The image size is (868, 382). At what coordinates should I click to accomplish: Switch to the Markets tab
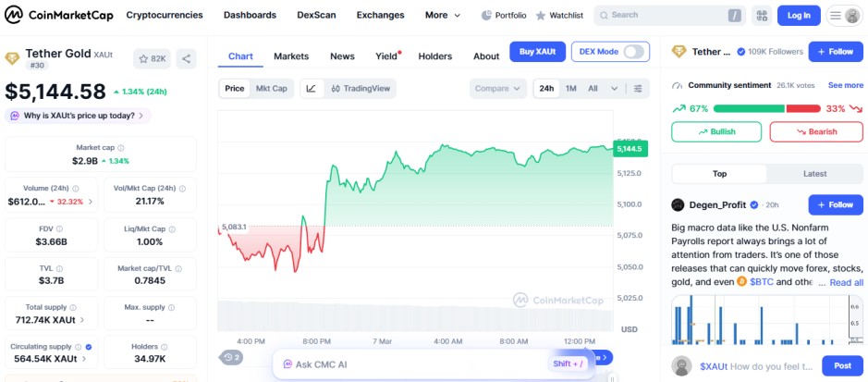pyautogui.click(x=291, y=56)
